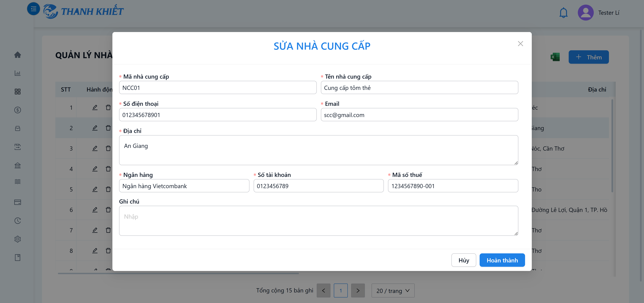
Task: Open the home icon in sidebar
Action: coord(17,55)
